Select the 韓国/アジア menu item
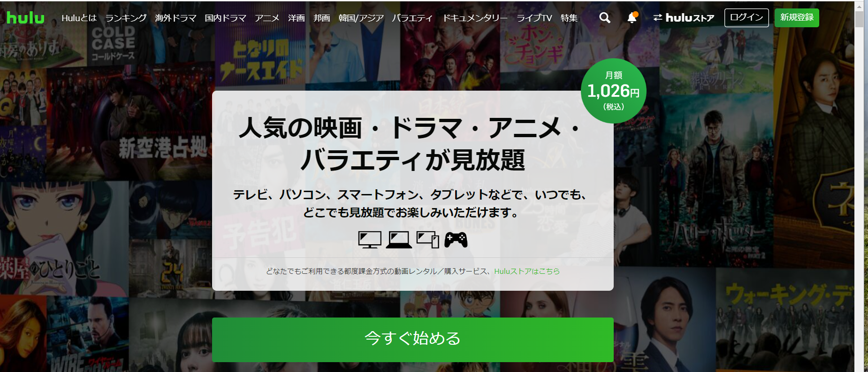The height and width of the screenshot is (372, 868). 361,18
